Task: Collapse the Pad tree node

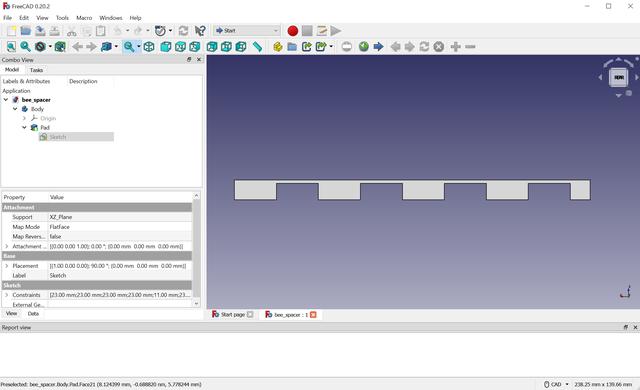Action: tap(24, 128)
